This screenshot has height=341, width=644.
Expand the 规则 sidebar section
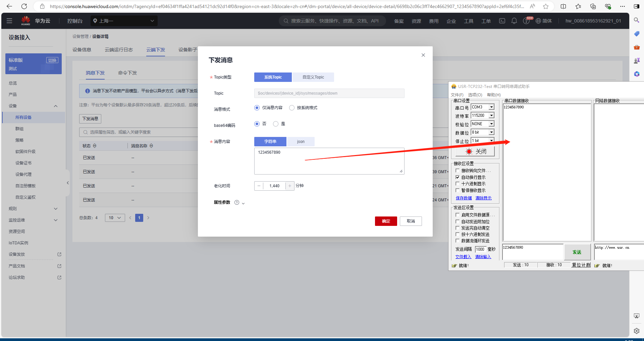pyautogui.click(x=33, y=209)
